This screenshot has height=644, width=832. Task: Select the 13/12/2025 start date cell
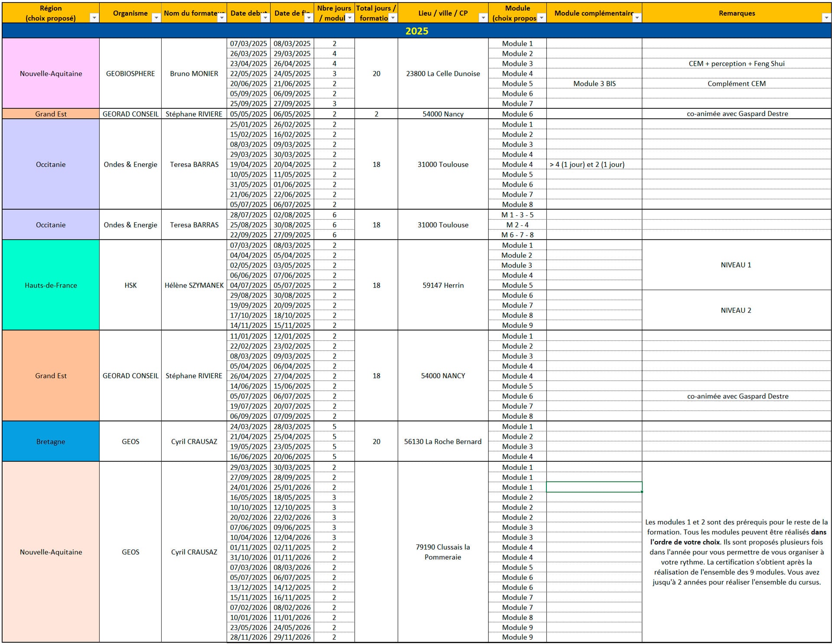[249, 587]
